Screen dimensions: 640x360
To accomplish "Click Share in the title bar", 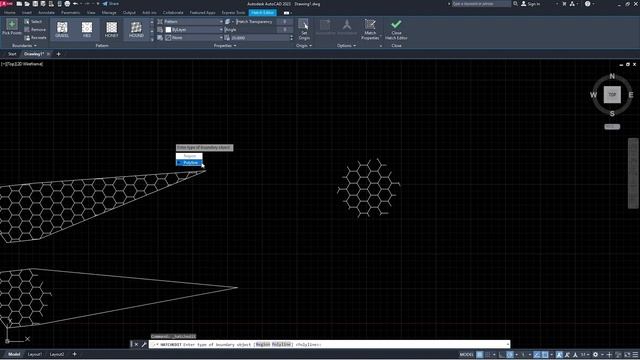I will tap(111, 4).
